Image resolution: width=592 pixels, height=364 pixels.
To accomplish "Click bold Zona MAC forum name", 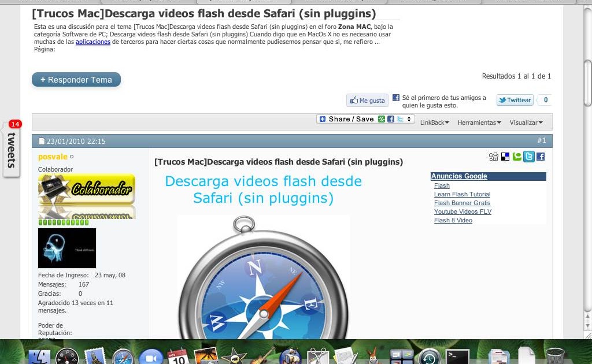I will 354,27.
